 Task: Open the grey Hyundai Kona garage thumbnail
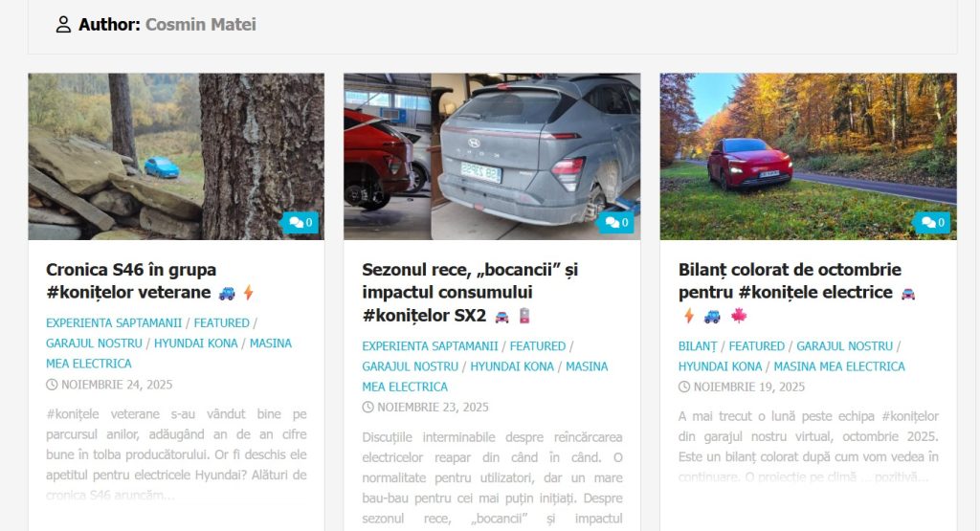[x=492, y=157]
